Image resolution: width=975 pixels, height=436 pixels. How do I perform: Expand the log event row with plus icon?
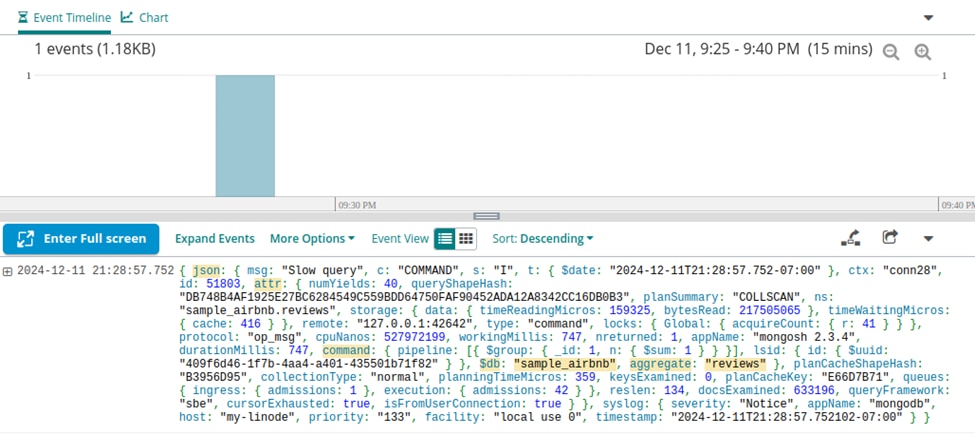[x=8, y=271]
